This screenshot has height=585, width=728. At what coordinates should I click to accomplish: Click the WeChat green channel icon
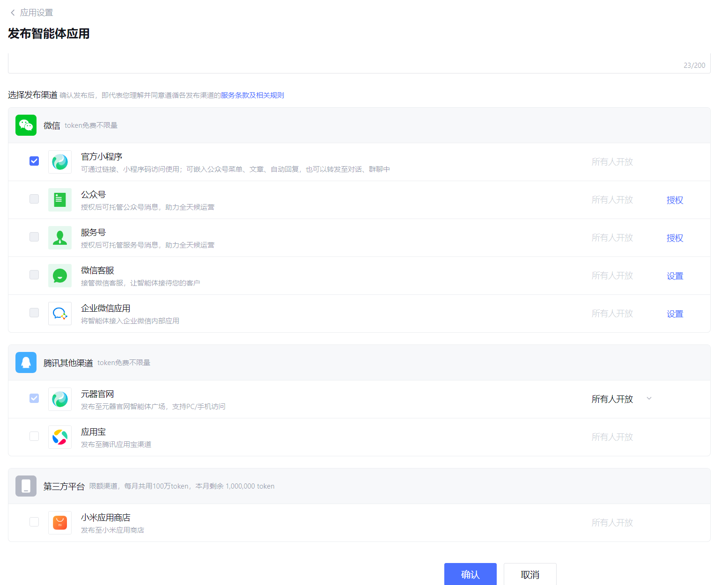click(x=26, y=125)
